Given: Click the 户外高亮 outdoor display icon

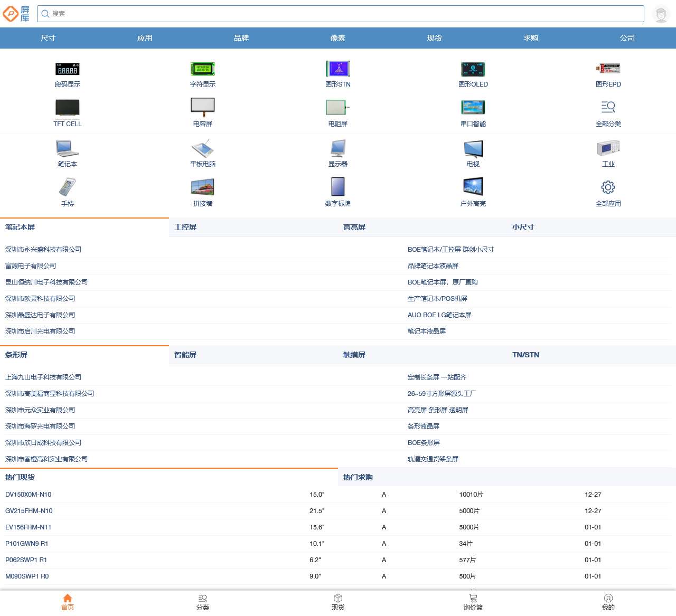Looking at the screenshot, I should click(473, 187).
